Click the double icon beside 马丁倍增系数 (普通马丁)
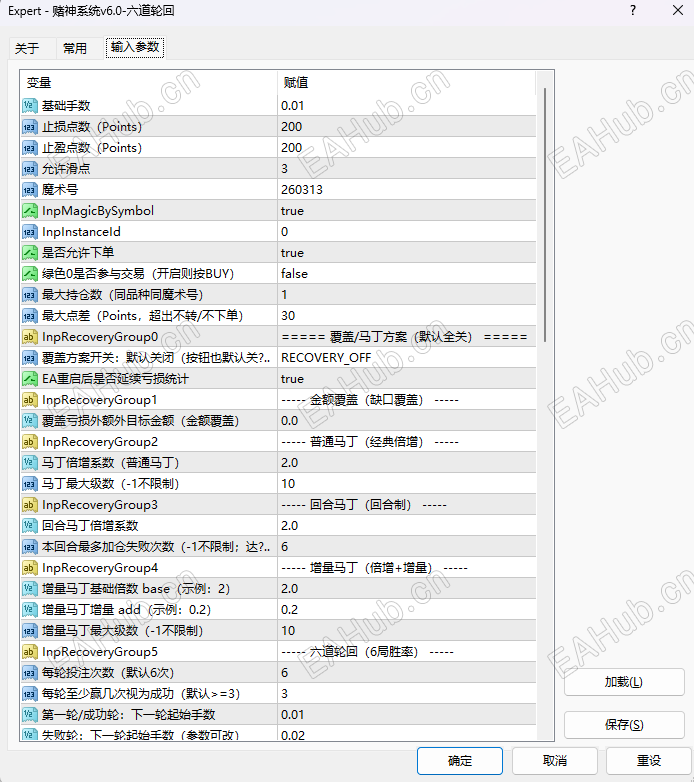Screen dimensions: 694x782 (x=29, y=462)
